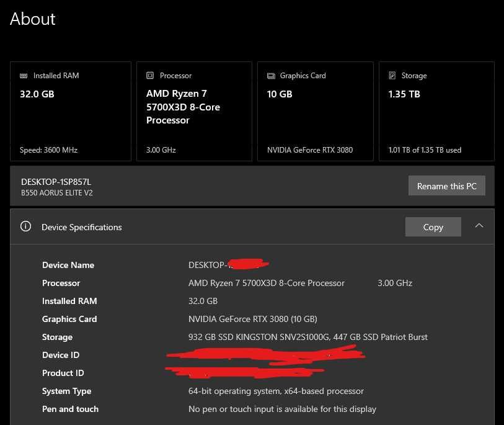Copy the device specifications
The width and height of the screenshot is (504, 425).
pyautogui.click(x=433, y=227)
